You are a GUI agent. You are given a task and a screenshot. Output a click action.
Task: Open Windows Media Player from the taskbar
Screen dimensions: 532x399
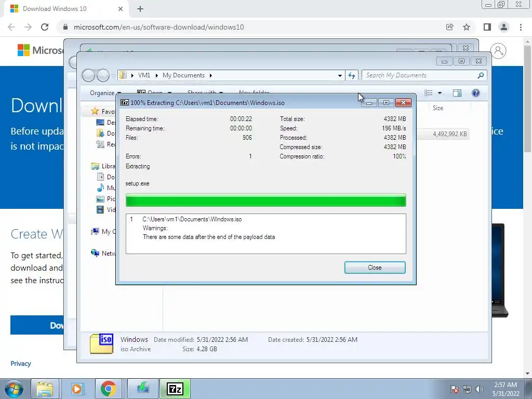click(x=77, y=389)
